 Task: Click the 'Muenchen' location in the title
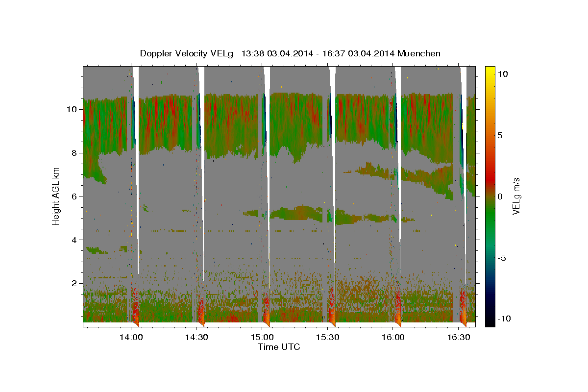coord(419,53)
